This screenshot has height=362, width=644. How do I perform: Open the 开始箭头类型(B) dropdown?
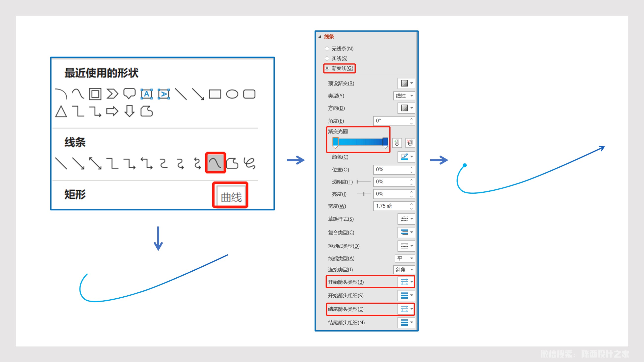point(406,282)
